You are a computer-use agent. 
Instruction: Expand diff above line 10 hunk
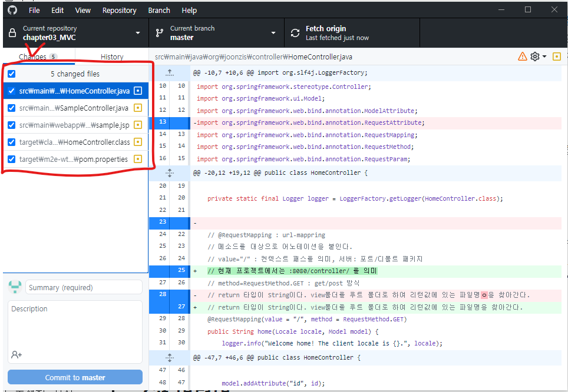click(170, 73)
